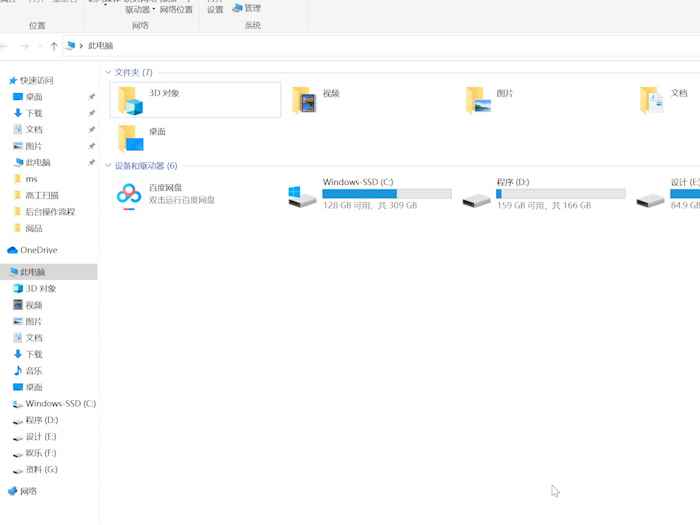This screenshot has width=700, height=525.
Task: Click the 此电脑 address bar path
Action: [101, 46]
